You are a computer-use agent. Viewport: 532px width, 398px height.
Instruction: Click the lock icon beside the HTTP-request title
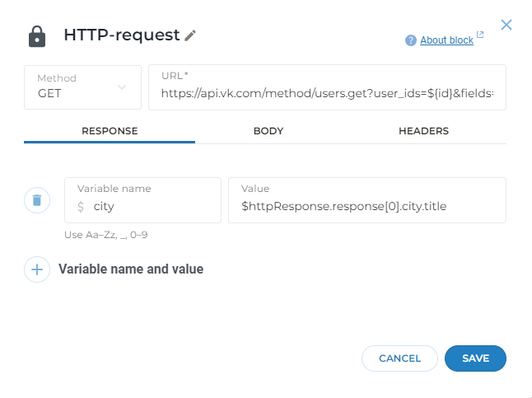(x=37, y=36)
